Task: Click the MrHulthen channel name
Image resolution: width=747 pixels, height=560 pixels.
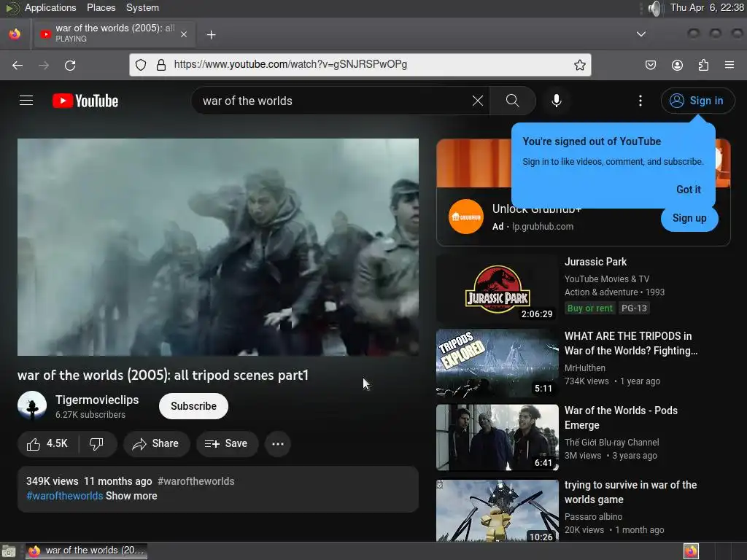Action: 585,368
